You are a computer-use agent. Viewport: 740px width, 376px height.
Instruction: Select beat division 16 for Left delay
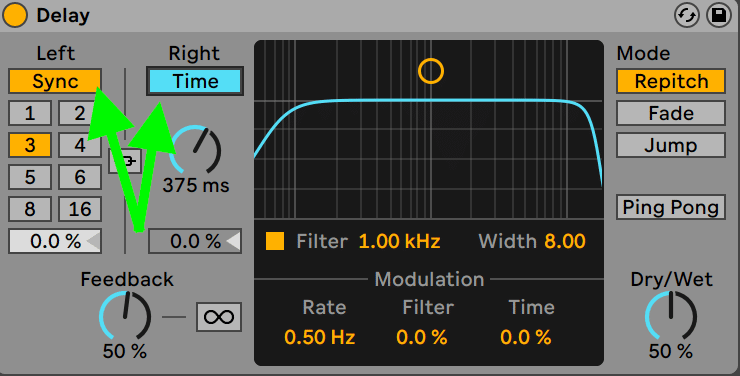(x=80, y=209)
